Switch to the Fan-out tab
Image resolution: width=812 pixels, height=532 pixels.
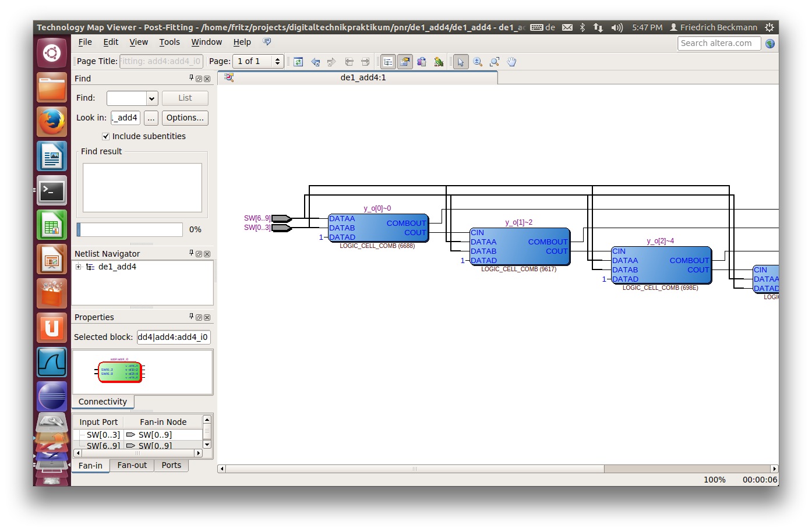point(132,465)
